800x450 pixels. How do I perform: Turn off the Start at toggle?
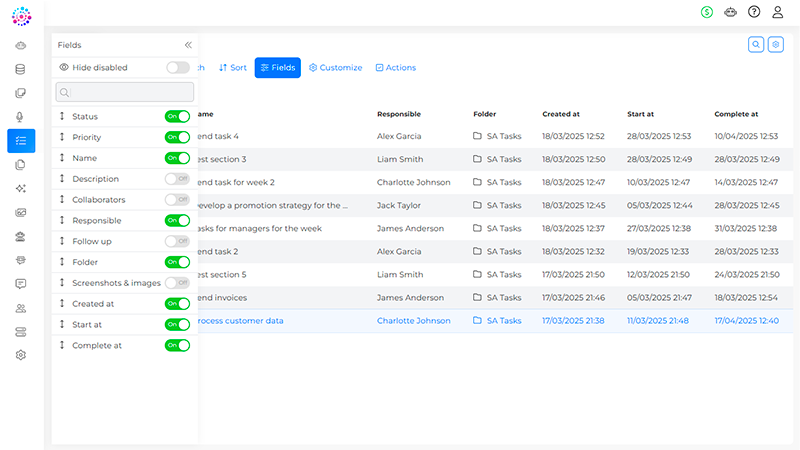point(177,324)
